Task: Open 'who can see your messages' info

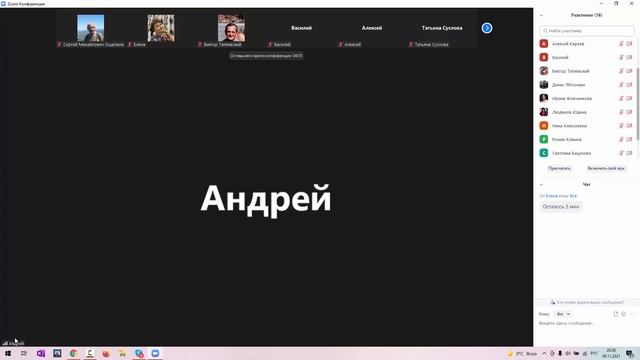Action: (x=587, y=302)
